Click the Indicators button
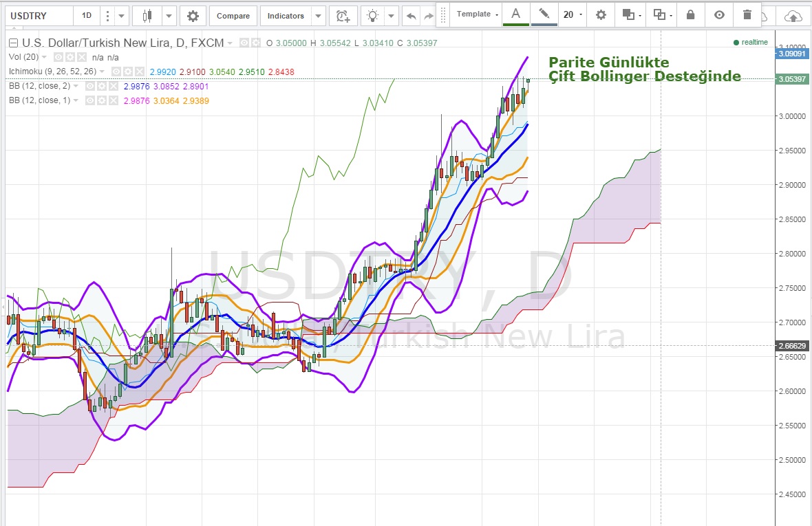 click(x=286, y=16)
